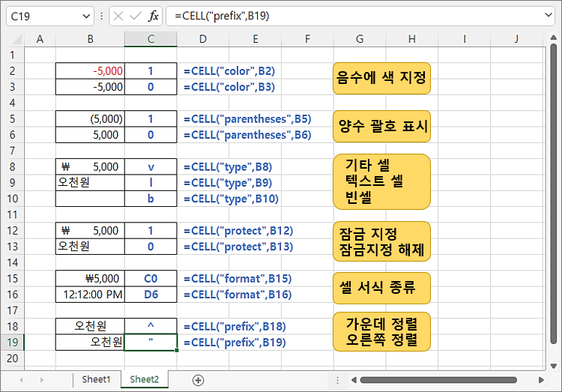Click centered 오천원 in cell B18

[x=90, y=326]
